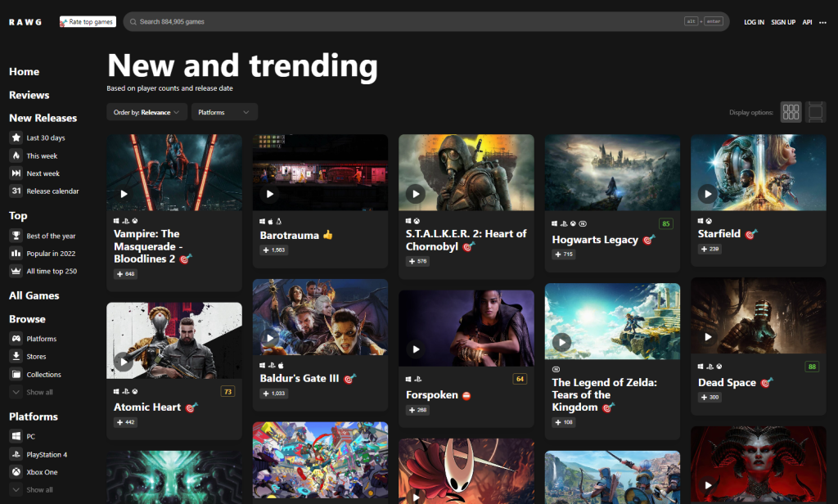Add Atomic Heart using the +442 button
The image size is (838, 504).
click(125, 422)
